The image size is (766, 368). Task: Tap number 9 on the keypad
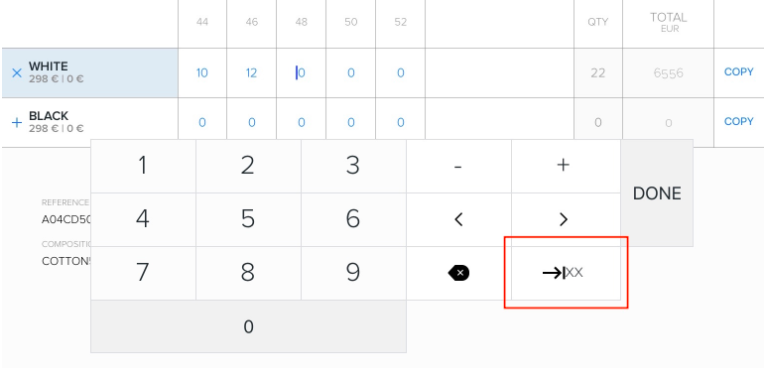click(x=353, y=273)
